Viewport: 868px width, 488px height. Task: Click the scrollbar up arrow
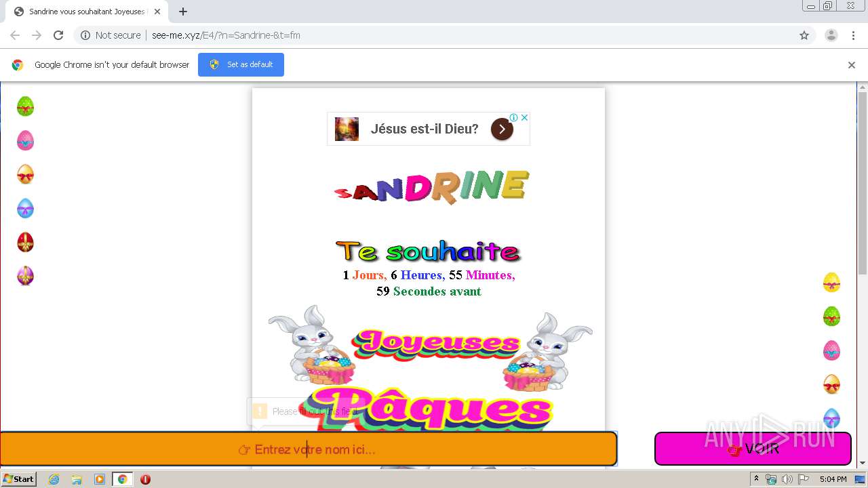(863, 87)
